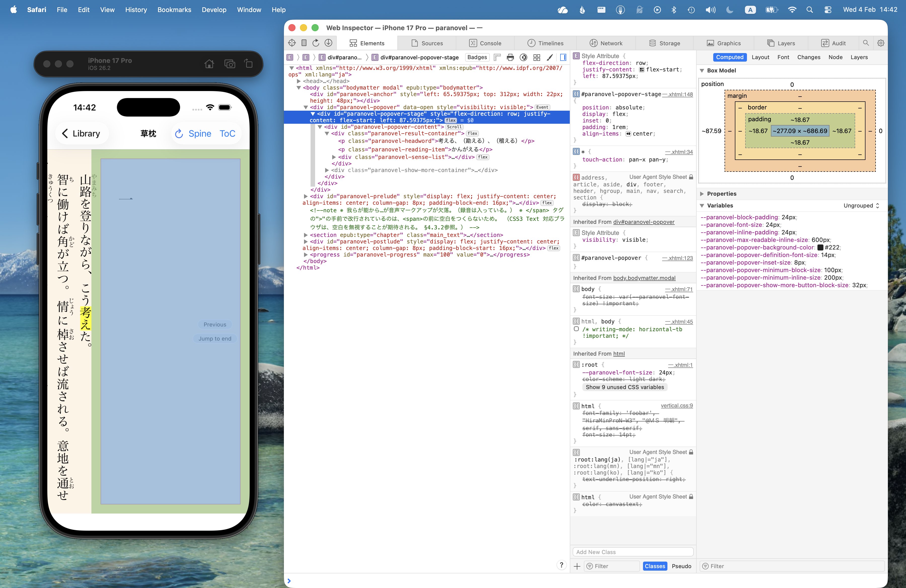The image size is (906, 588).
Task: Click Show 9 unused CSS variables
Action: click(624, 387)
